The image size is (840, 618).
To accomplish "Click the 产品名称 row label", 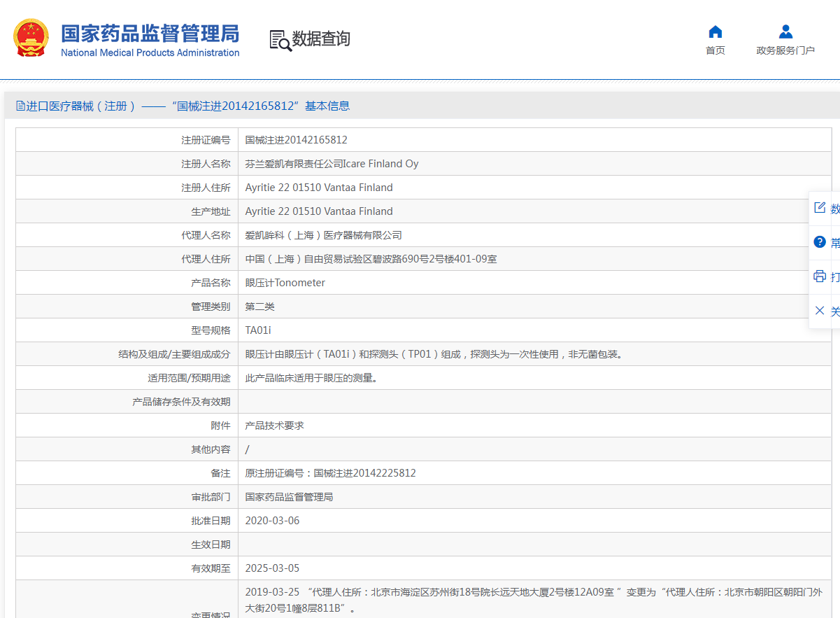I will pyautogui.click(x=211, y=283).
